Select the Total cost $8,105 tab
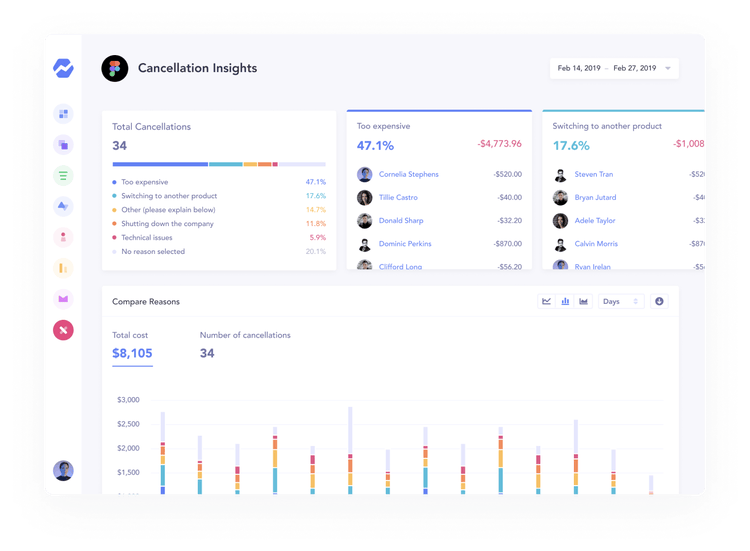Viewport: 750px width, 551px height. tap(132, 347)
